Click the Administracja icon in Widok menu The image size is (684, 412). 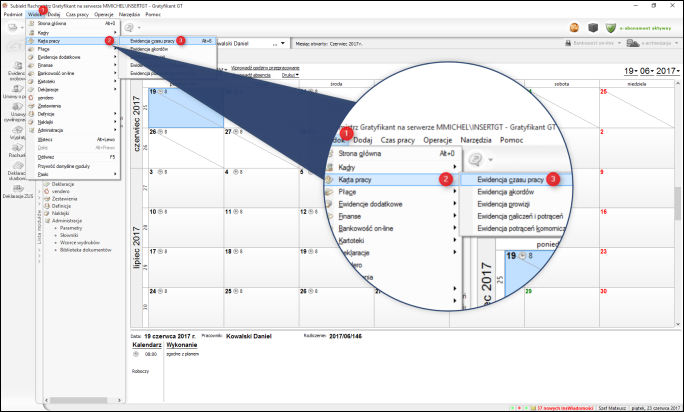(x=31, y=130)
